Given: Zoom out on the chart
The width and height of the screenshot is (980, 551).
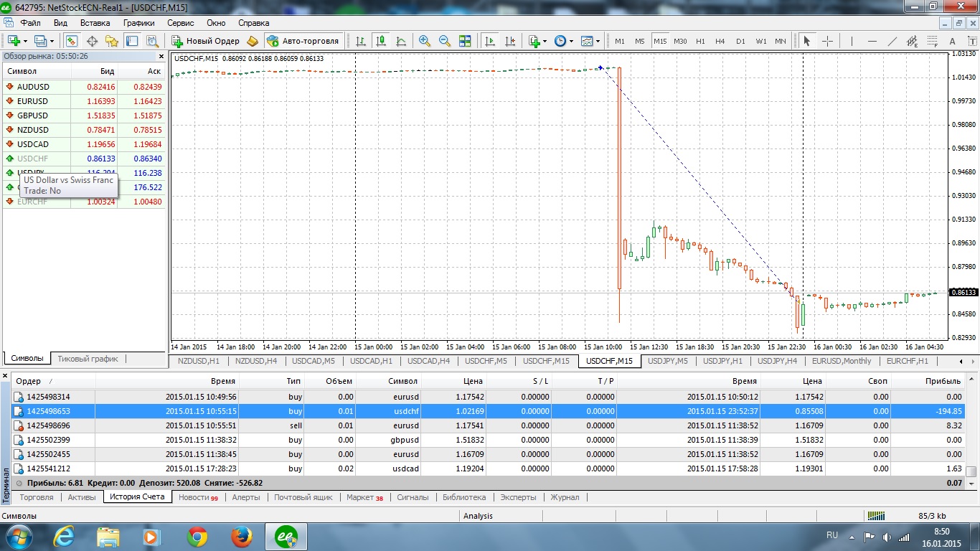Looking at the screenshot, I should tap(445, 41).
